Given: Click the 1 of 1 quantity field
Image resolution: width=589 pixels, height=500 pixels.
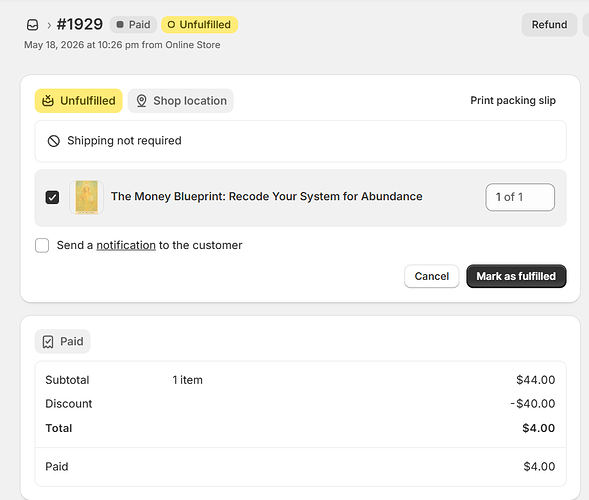Looking at the screenshot, I should click(520, 197).
